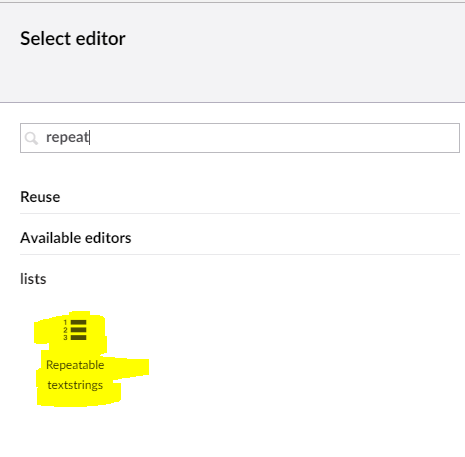Select the Reuse tab heading
This screenshot has width=465, height=457.
tap(40, 197)
